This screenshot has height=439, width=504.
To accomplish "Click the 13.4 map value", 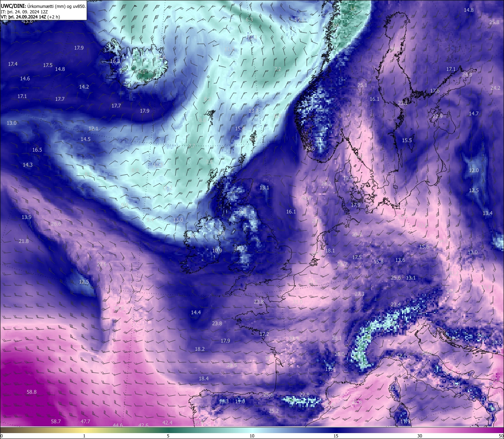I will pyautogui.click(x=487, y=213).
